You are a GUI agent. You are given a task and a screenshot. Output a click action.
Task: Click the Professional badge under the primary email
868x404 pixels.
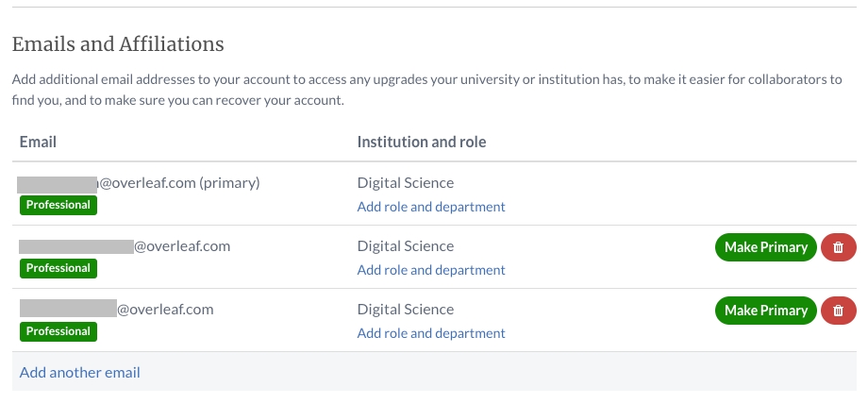tap(58, 205)
